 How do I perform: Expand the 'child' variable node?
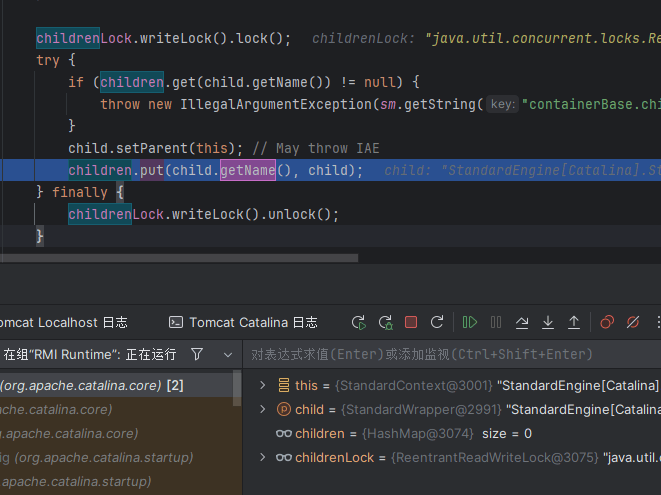[x=263, y=409]
